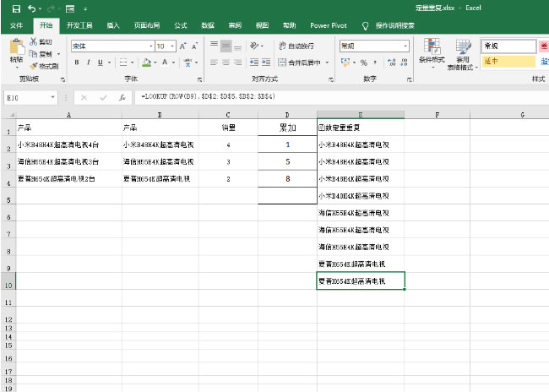
Task: Toggle italic formatting
Action: coord(88,63)
